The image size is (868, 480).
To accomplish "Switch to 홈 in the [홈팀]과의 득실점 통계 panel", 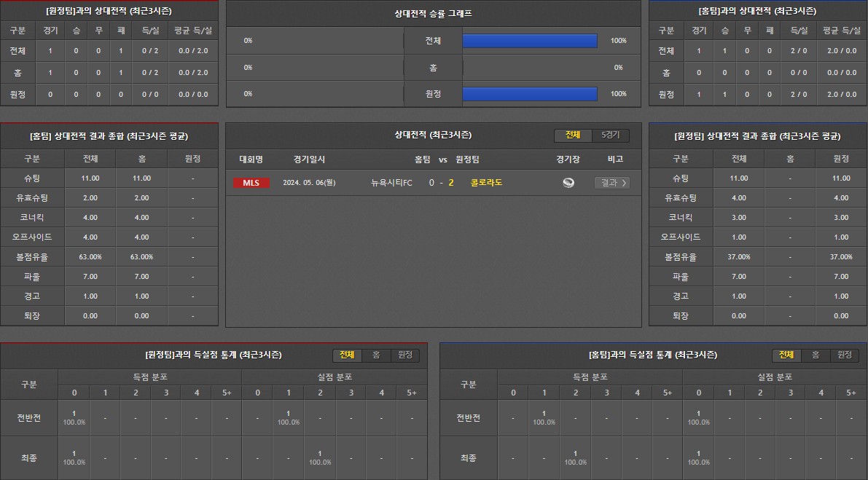I will 816,355.
